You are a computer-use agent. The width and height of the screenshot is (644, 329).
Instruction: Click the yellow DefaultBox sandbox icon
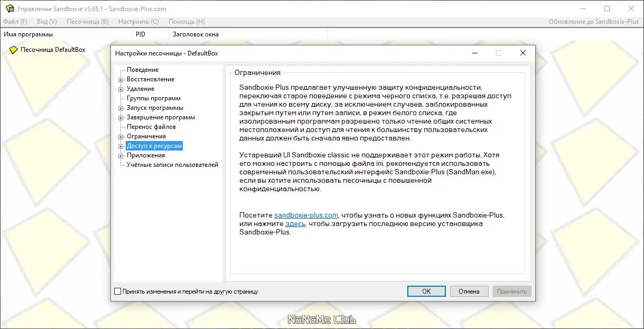14,50
